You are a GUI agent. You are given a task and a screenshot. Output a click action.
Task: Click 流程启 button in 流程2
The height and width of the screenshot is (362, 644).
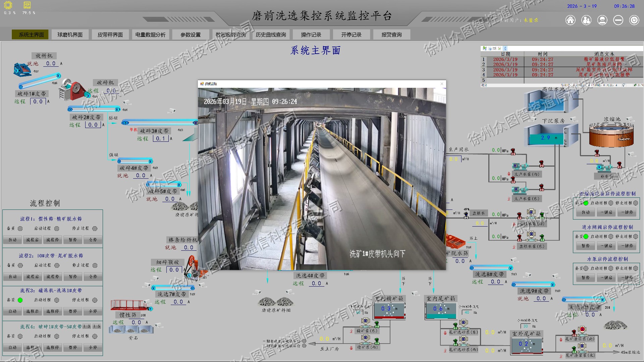[x=33, y=277]
